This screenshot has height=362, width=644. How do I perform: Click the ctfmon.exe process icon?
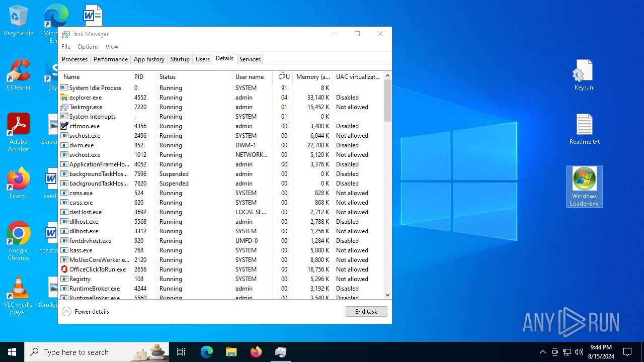[x=64, y=126]
